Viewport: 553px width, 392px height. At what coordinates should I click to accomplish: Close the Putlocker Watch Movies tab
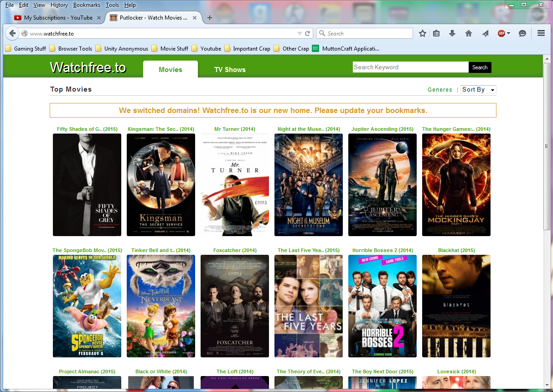(195, 18)
